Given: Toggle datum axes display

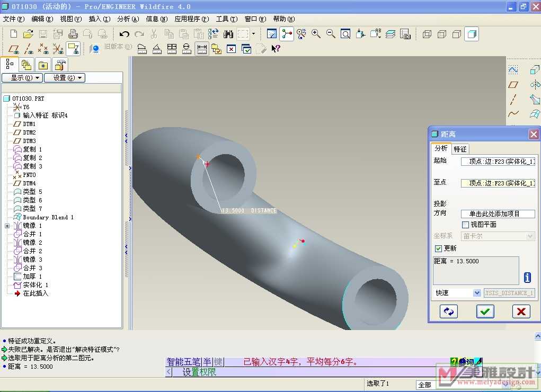Looking at the screenshot, I should [28, 49].
